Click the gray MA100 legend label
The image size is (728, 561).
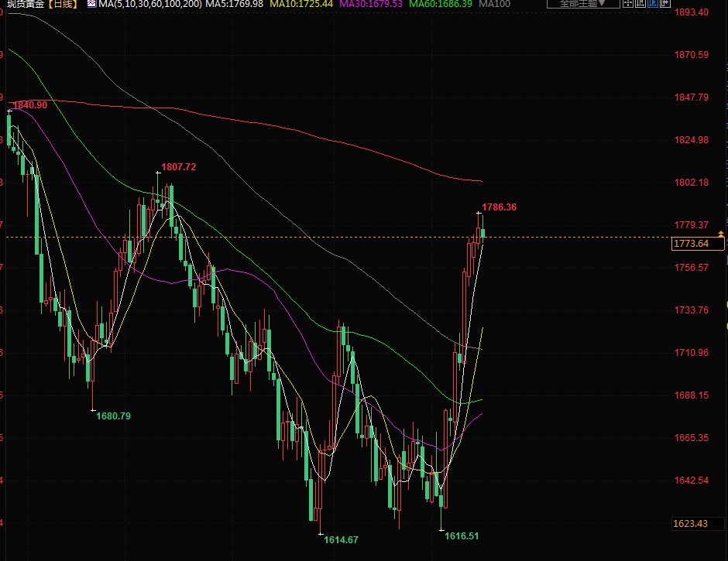pos(494,5)
